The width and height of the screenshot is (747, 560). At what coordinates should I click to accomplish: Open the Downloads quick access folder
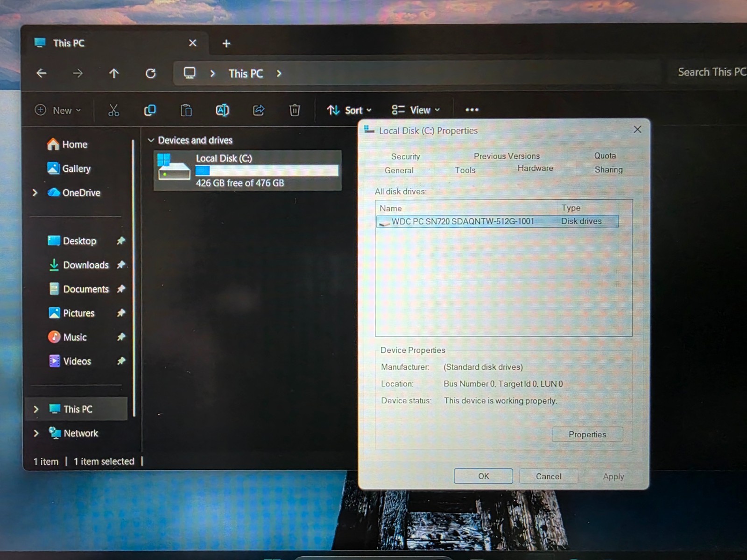coord(79,265)
